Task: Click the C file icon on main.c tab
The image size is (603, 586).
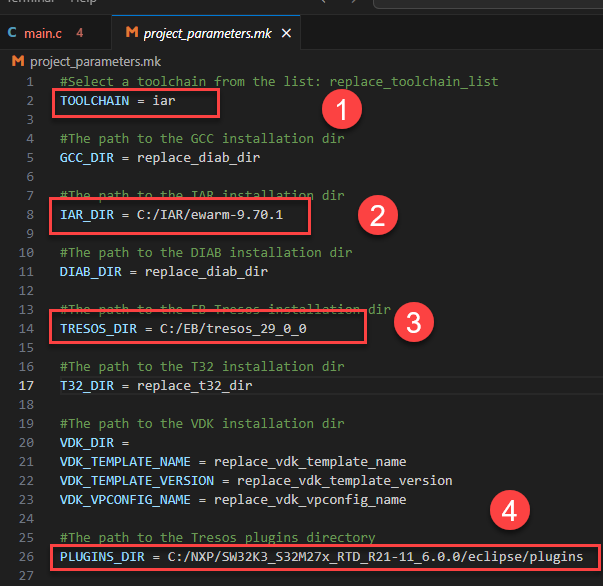Action: point(12,33)
